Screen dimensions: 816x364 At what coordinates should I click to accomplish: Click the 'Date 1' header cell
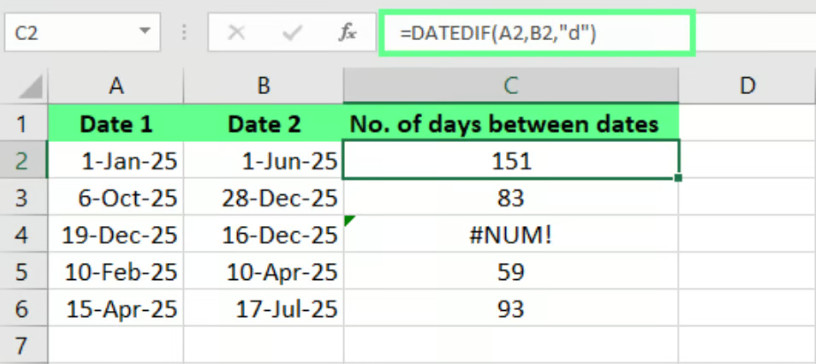tap(116, 123)
